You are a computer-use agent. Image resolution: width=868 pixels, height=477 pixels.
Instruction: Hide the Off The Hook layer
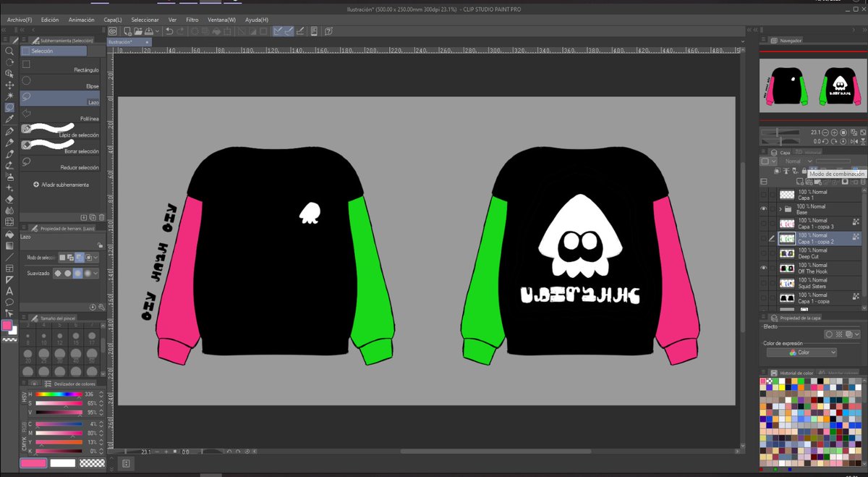(765, 268)
